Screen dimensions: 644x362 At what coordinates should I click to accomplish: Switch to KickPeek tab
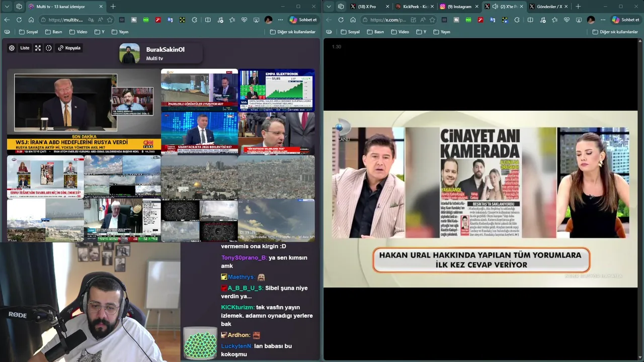pyautogui.click(x=415, y=7)
